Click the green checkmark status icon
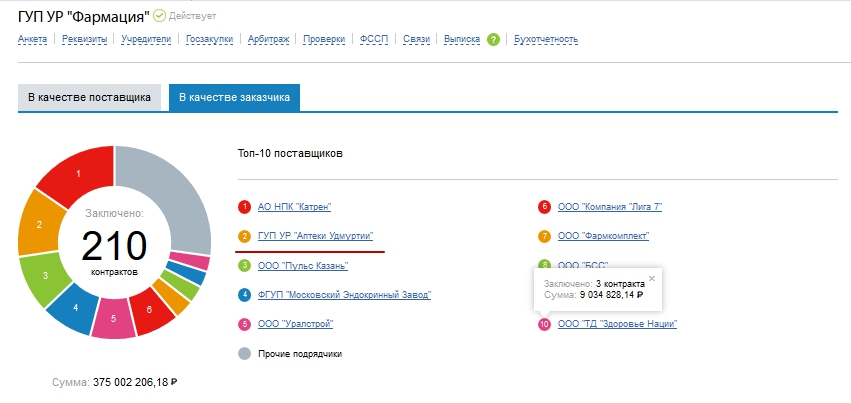This screenshot has height=403, width=851. [x=159, y=16]
